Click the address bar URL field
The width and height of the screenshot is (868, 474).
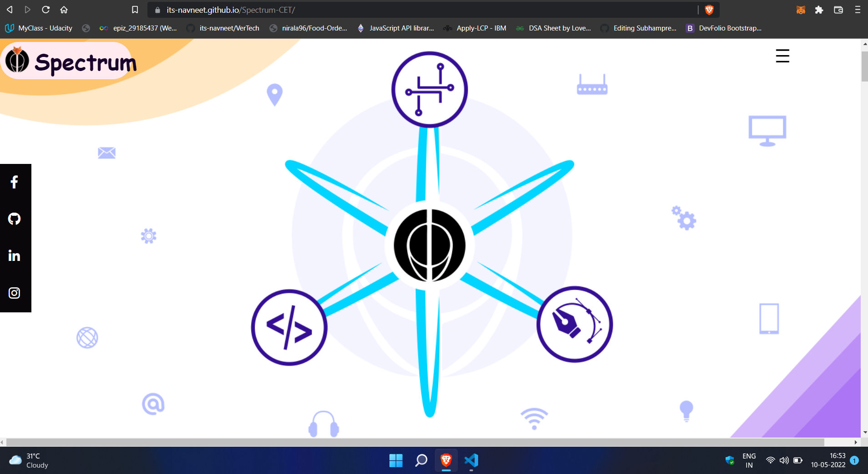coord(409,10)
